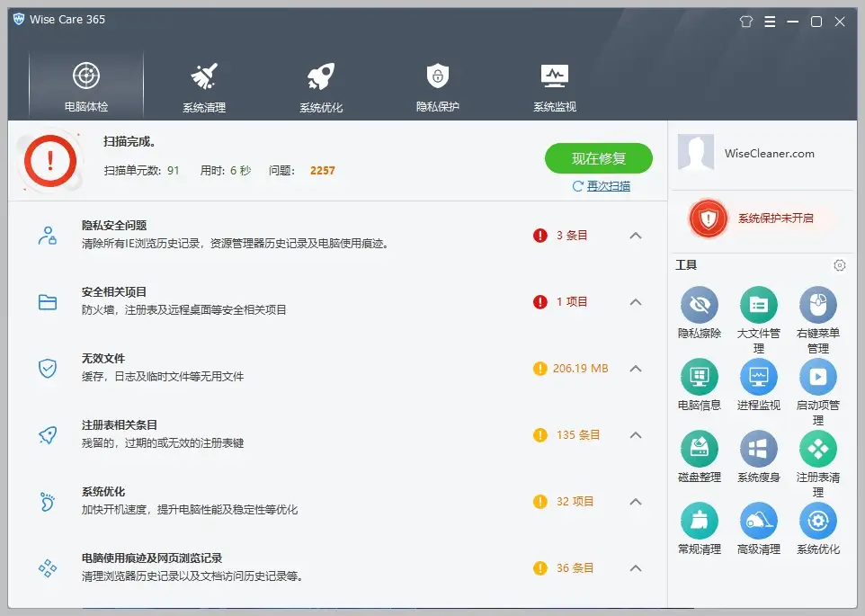Viewport: 865px width, 616px height.
Task: Switch to the 隐私保护 tab
Action: [x=436, y=84]
